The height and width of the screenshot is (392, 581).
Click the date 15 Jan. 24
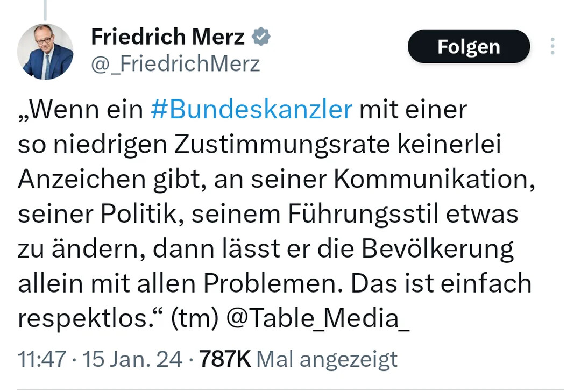coord(132,359)
